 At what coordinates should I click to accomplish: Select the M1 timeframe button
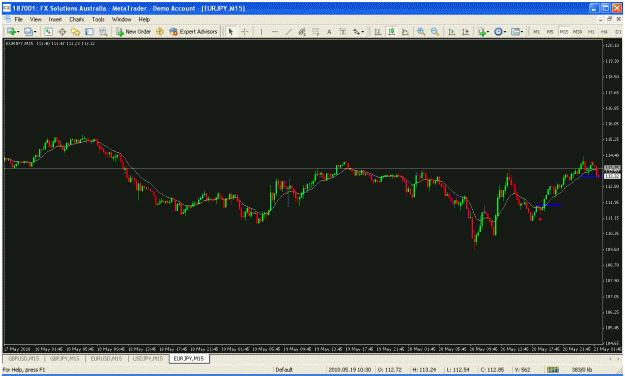click(537, 31)
